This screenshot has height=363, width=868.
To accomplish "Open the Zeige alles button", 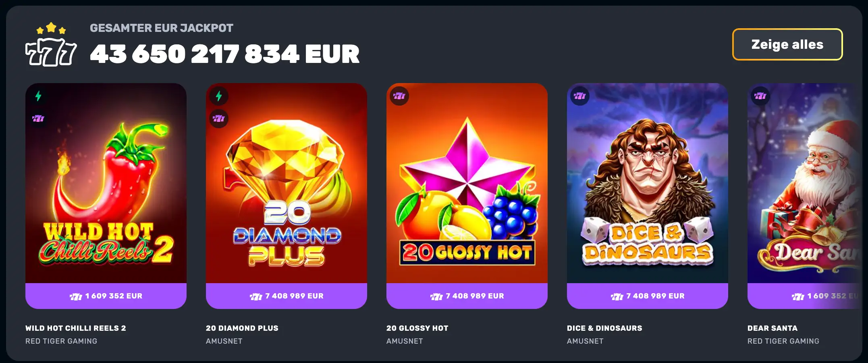I will coord(787,44).
